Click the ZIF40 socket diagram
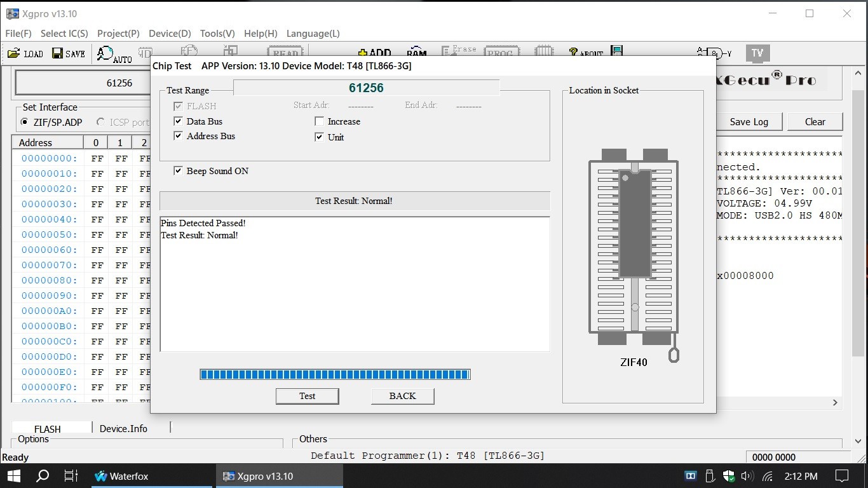This screenshot has height=488, width=868. click(634, 254)
